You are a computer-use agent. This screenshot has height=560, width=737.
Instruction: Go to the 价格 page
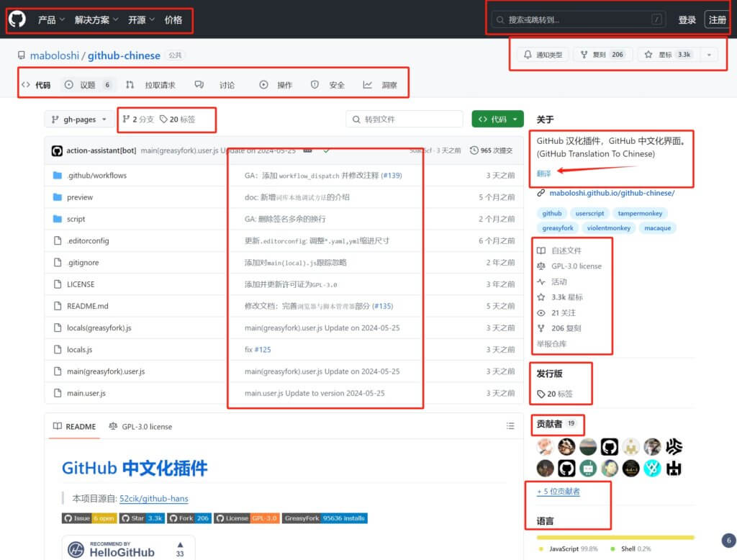pos(173,19)
